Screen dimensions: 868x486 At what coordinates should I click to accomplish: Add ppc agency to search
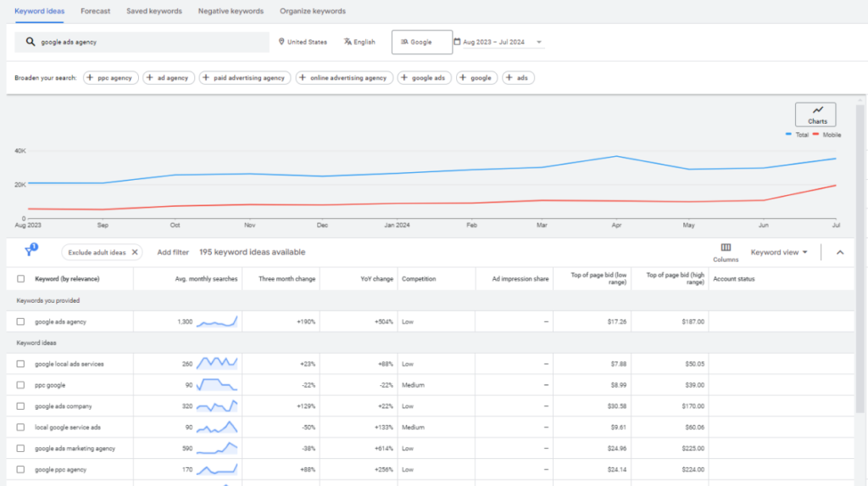click(x=111, y=77)
